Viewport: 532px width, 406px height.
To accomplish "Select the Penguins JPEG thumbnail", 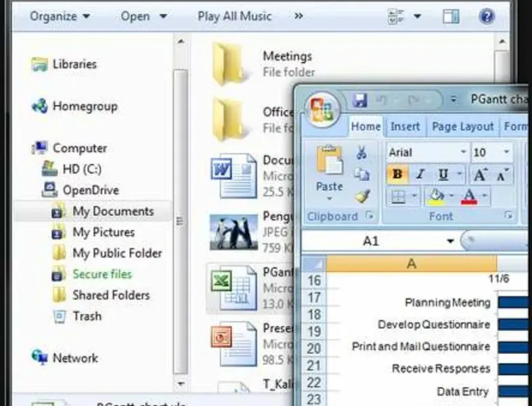I will [234, 232].
